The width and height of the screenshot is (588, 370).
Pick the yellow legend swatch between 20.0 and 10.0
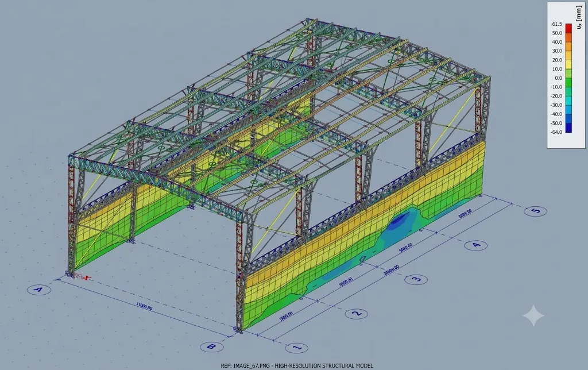pyautogui.click(x=568, y=64)
